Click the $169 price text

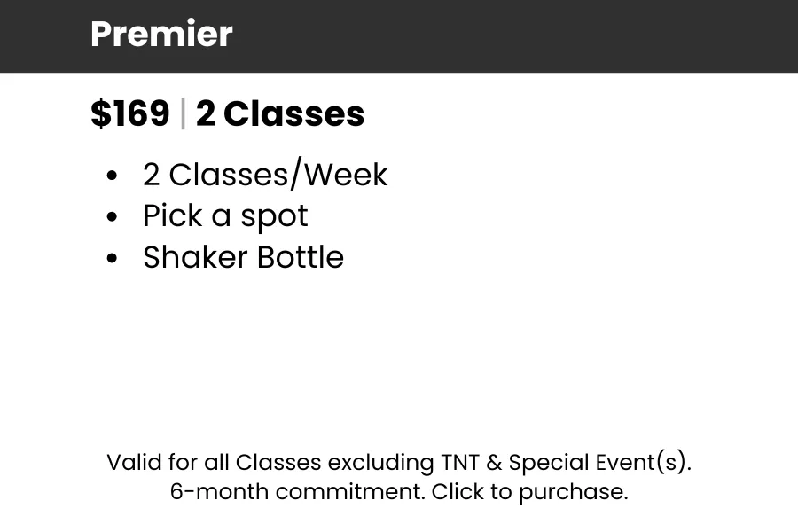click(129, 114)
